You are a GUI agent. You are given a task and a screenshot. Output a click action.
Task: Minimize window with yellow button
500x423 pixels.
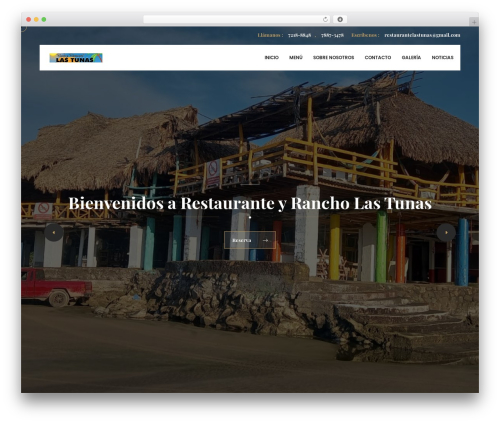36,20
